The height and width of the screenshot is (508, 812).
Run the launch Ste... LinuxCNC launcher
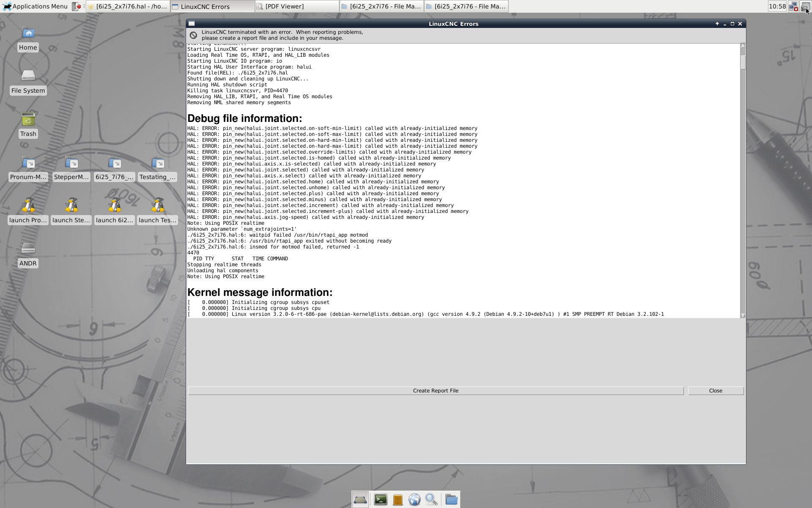tap(71, 205)
